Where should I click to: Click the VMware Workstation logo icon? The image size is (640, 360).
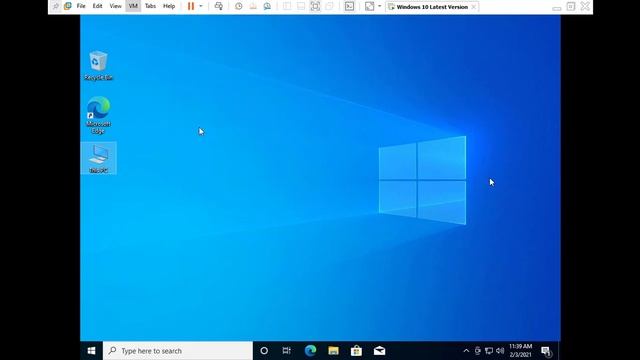coord(68,6)
